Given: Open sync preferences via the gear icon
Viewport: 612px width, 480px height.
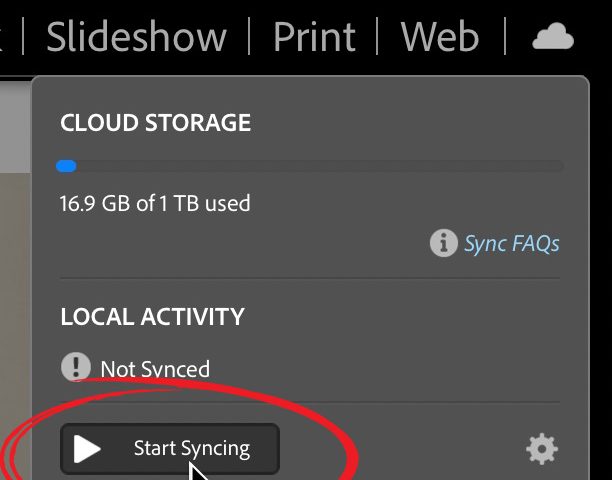Looking at the screenshot, I should (541, 449).
